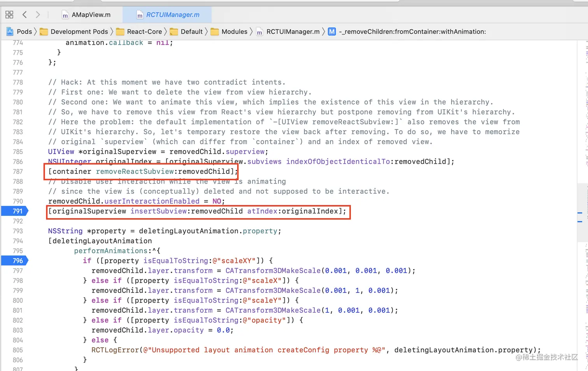The height and width of the screenshot is (371, 588).
Task: Click the method M icon in breadcrumb
Action: coord(332,31)
